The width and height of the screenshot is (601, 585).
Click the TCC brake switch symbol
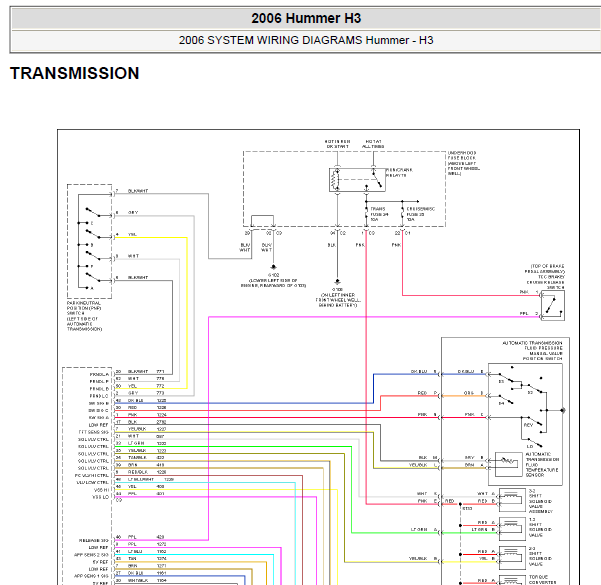[x=553, y=306]
